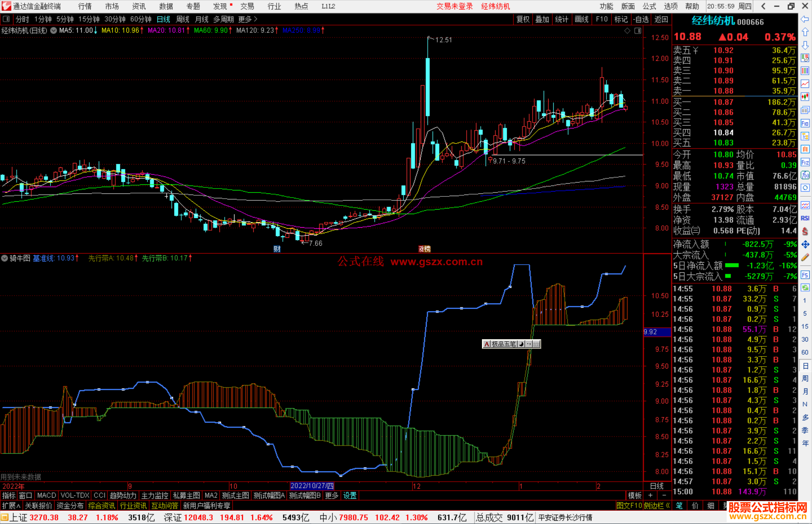Open the 行情 menu
Image resolution: width=812 pixels, height=524 pixels.
(x=85, y=6)
